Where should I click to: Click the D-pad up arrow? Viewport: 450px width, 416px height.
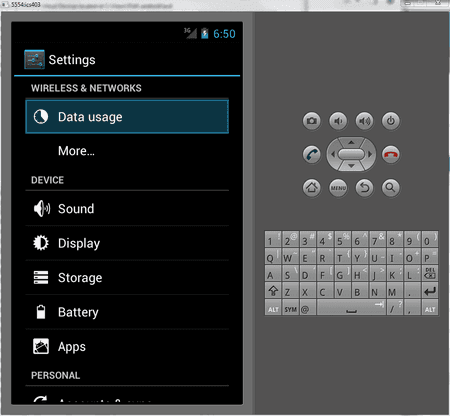[351, 142]
